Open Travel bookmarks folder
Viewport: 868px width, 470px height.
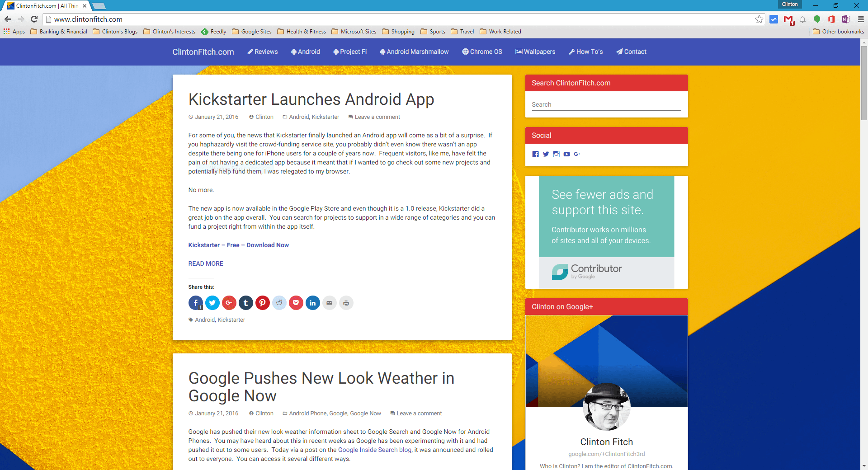pos(462,32)
